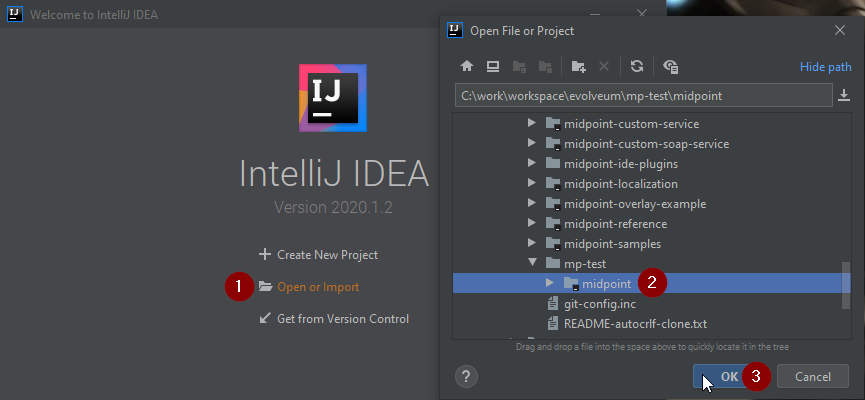The width and height of the screenshot is (865, 400).
Task: Expand midpoint-overlay-example folder
Action: pos(532,203)
